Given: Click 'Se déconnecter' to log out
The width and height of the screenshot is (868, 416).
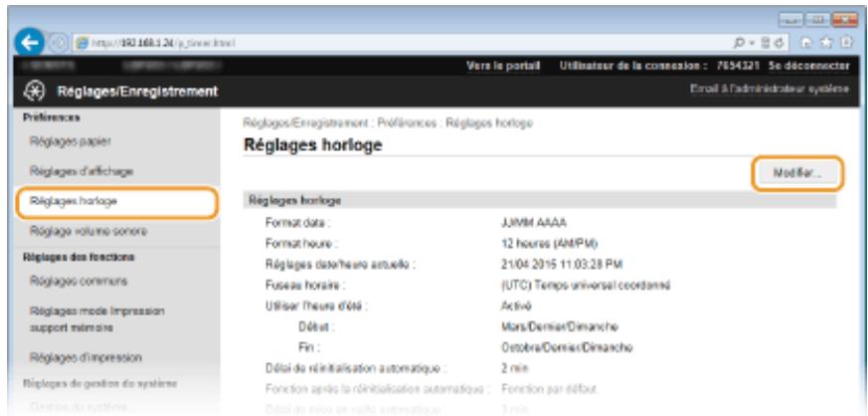Looking at the screenshot, I should tap(808, 66).
